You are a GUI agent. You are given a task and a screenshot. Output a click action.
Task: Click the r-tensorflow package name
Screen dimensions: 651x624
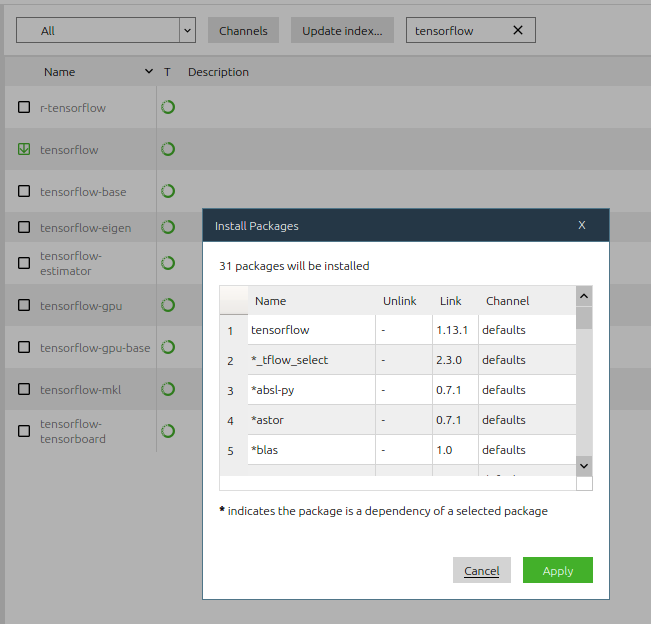73,108
